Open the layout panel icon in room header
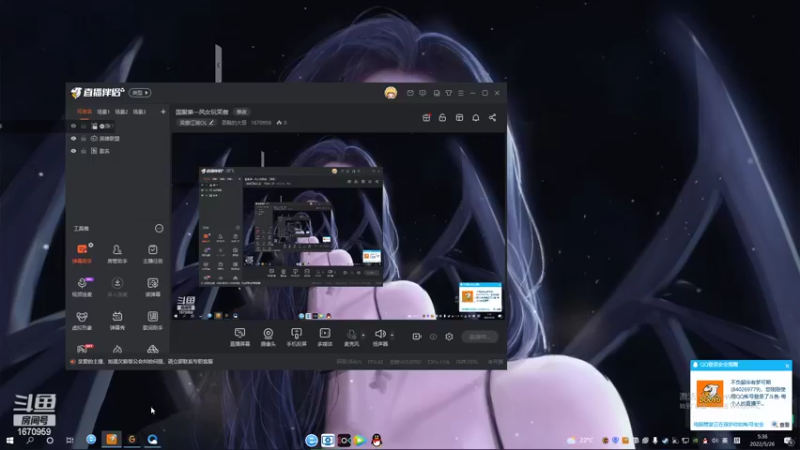The width and height of the screenshot is (800, 450). tap(459, 118)
